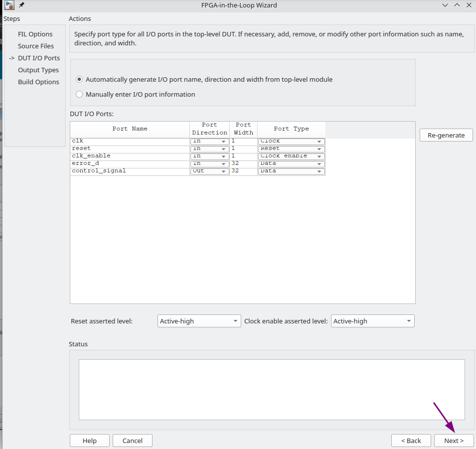Viewport: 476px width, 449px height.
Task: Click the Re-generate button
Action: point(446,135)
